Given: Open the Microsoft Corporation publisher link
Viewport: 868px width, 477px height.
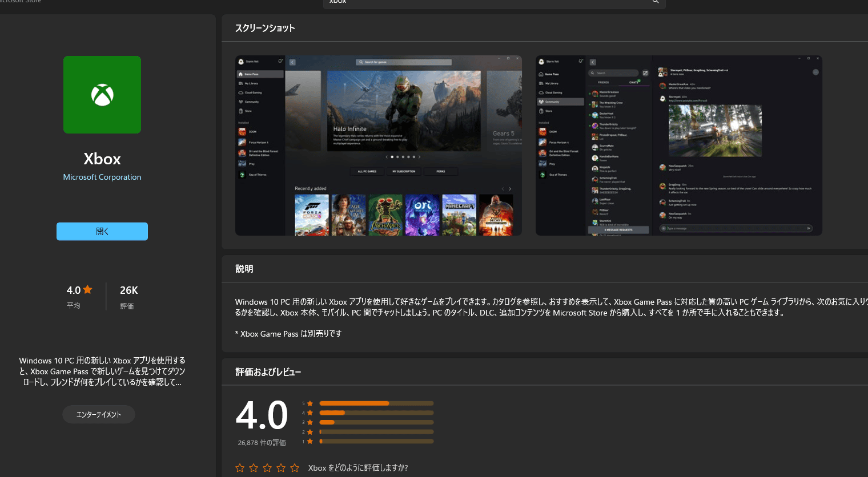Looking at the screenshot, I should tap(102, 177).
